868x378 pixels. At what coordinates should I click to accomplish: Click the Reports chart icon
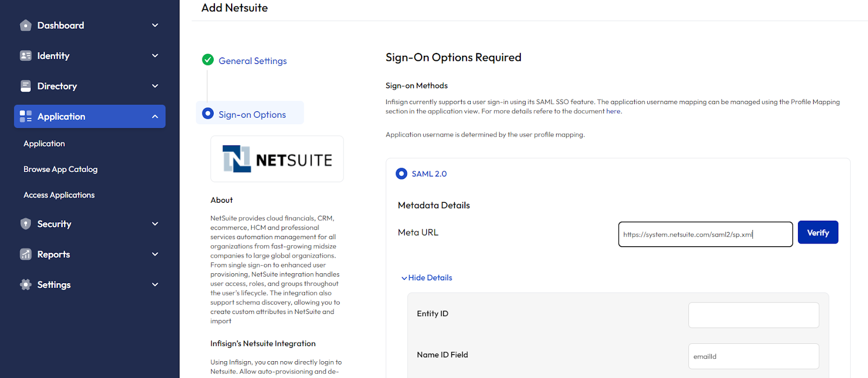(25, 254)
